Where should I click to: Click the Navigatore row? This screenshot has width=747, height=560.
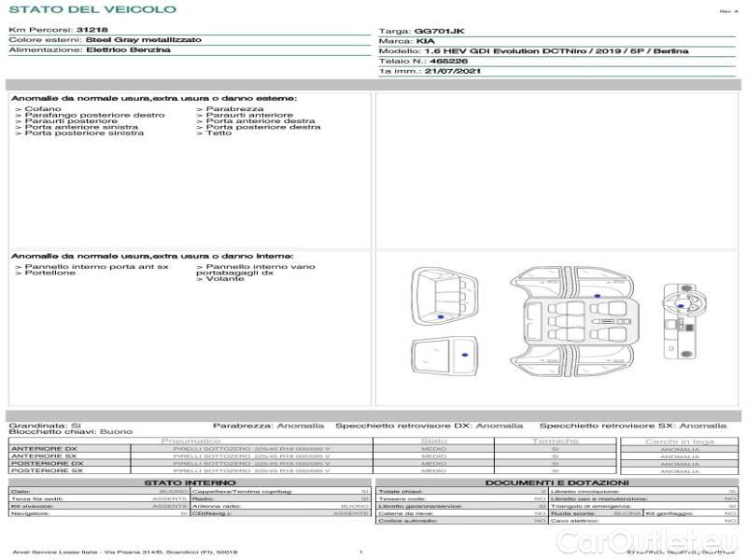click(99, 513)
